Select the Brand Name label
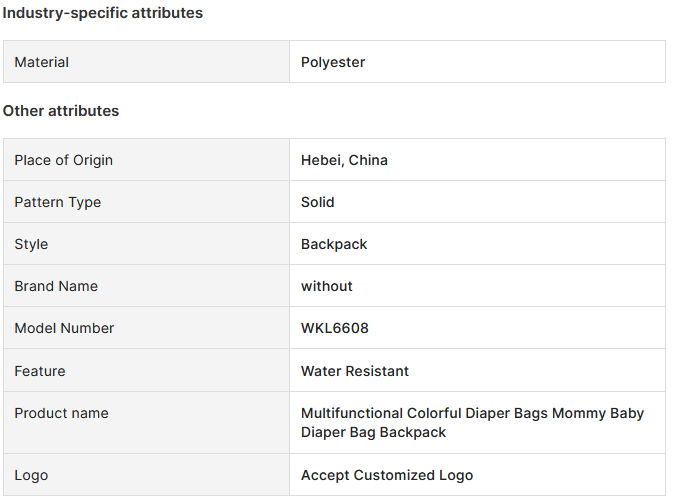The image size is (676, 496). [x=56, y=286]
